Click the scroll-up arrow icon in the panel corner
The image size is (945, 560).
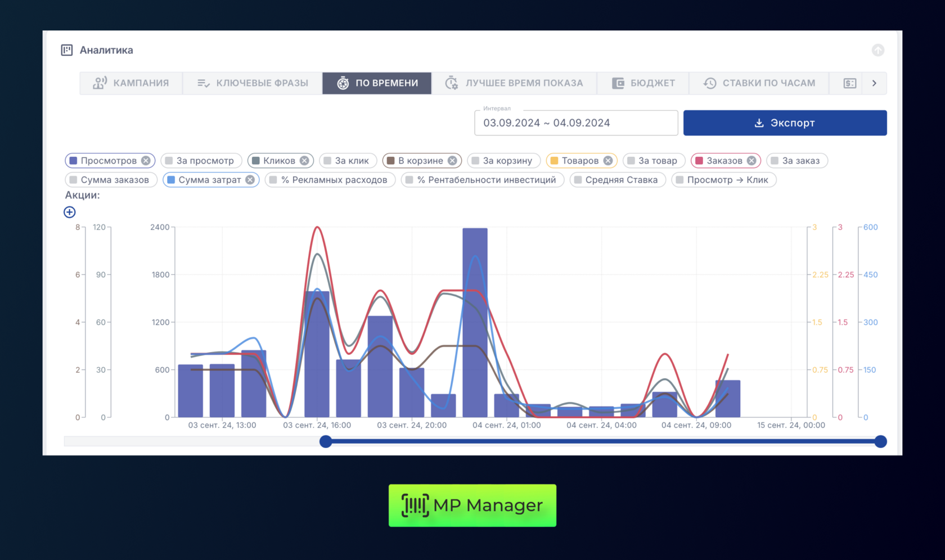coord(877,50)
